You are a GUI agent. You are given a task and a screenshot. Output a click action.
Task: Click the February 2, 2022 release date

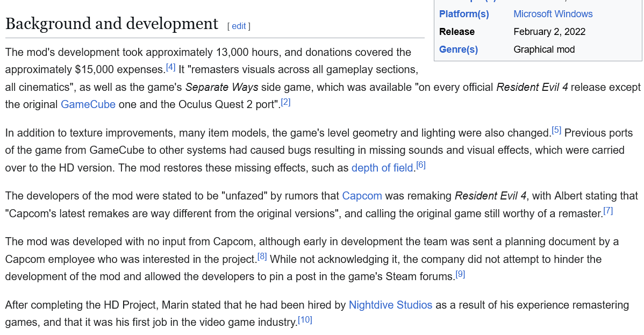click(x=549, y=32)
